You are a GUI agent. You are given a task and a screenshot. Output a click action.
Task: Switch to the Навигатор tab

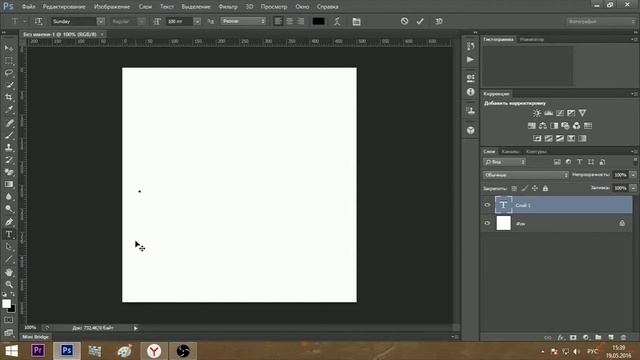click(531, 40)
